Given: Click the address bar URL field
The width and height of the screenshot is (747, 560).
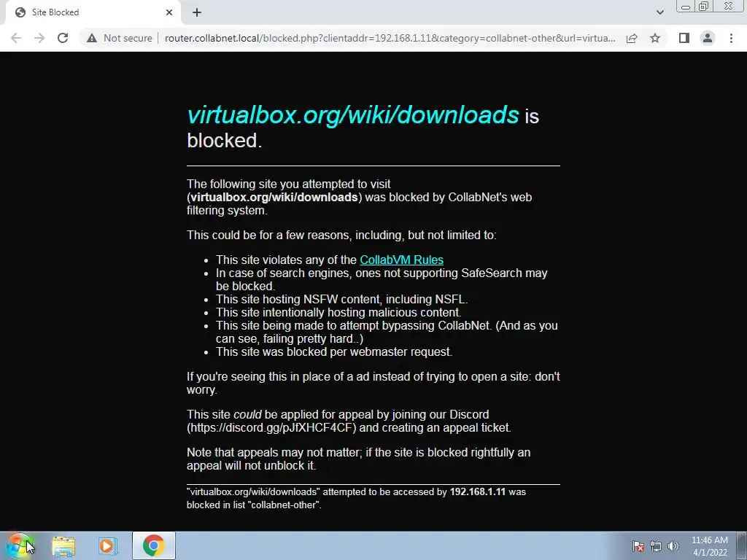Looking at the screenshot, I should (x=390, y=38).
